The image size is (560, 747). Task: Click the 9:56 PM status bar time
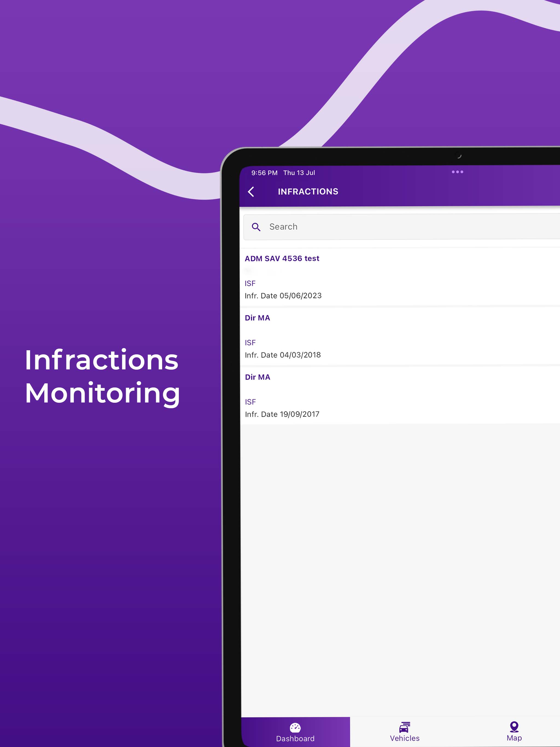264,173
